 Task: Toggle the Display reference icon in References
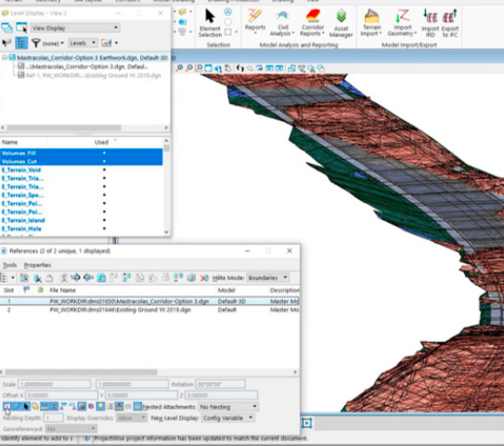6,407
